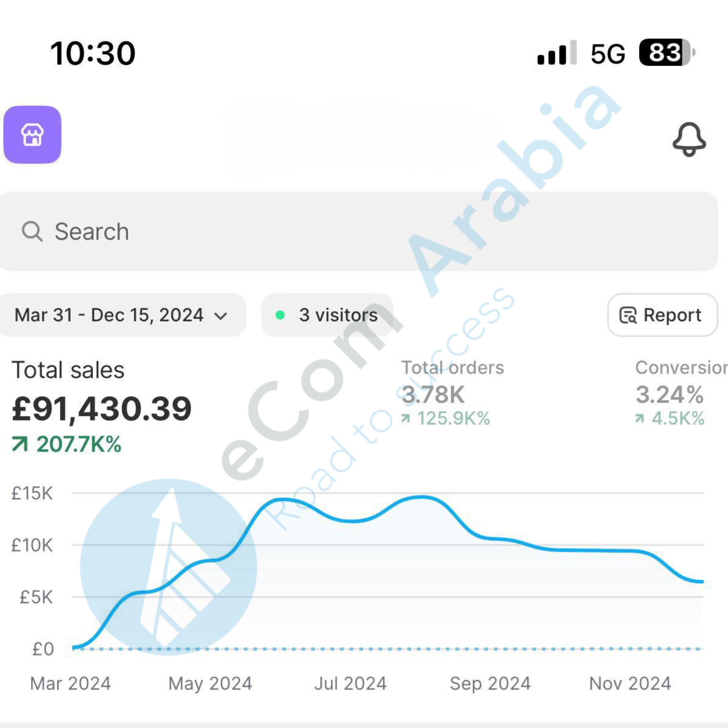Switch to the Total orders metric

click(453, 368)
